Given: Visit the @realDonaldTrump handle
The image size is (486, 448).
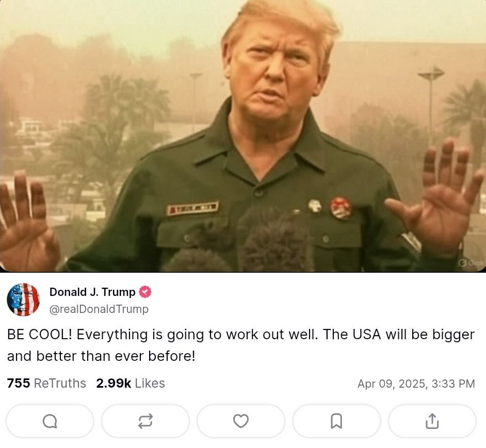Looking at the screenshot, I should click(x=99, y=309).
